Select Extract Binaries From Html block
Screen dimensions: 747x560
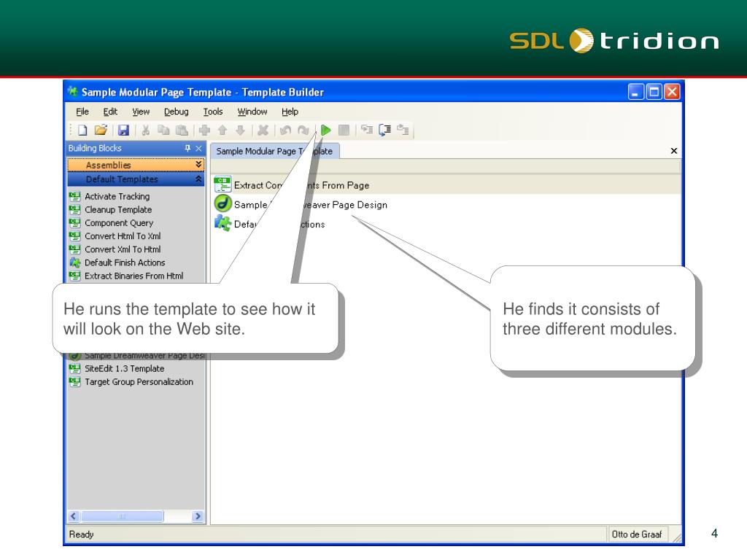(134, 276)
